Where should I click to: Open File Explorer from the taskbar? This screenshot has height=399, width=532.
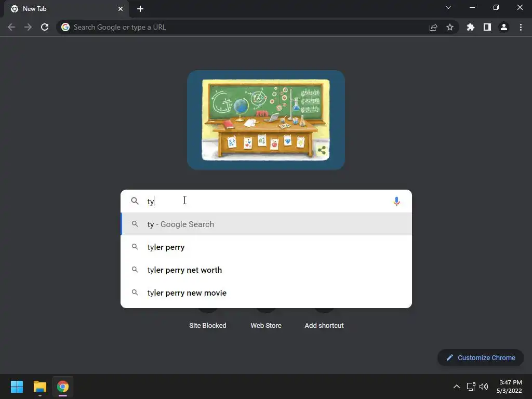[x=39, y=387]
